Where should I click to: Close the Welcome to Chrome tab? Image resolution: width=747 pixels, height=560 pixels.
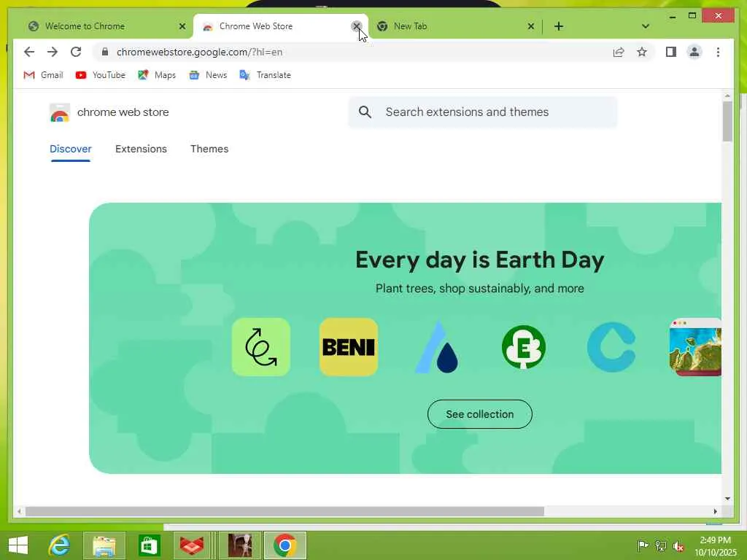(x=182, y=26)
